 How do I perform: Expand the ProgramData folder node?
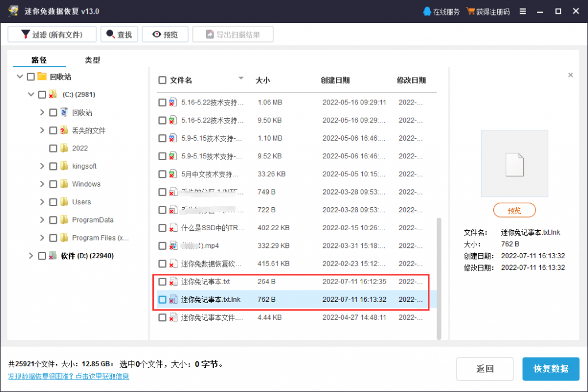[42, 220]
